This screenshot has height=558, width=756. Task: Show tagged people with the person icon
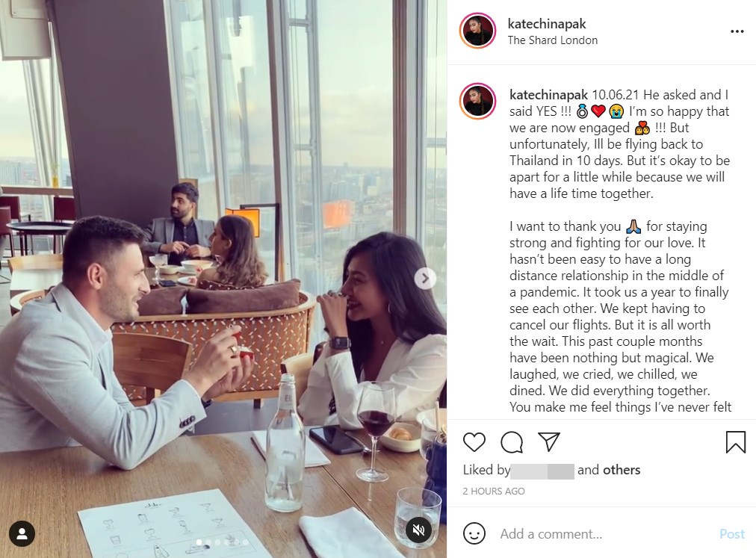tap(22, 533)
